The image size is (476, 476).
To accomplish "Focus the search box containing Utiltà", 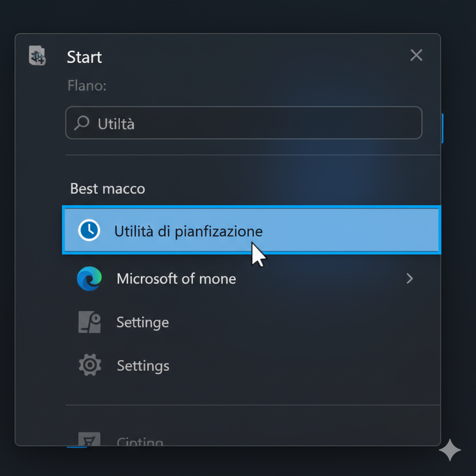I will [x=251, y=123].
